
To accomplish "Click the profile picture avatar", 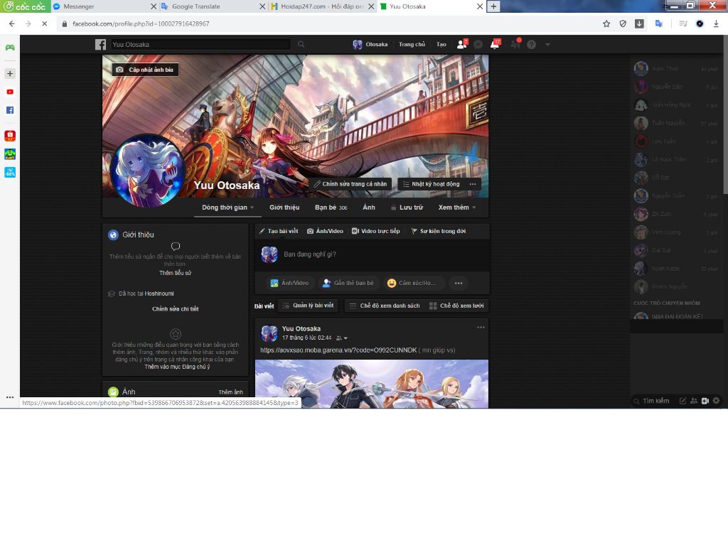I will click(148, 171).
